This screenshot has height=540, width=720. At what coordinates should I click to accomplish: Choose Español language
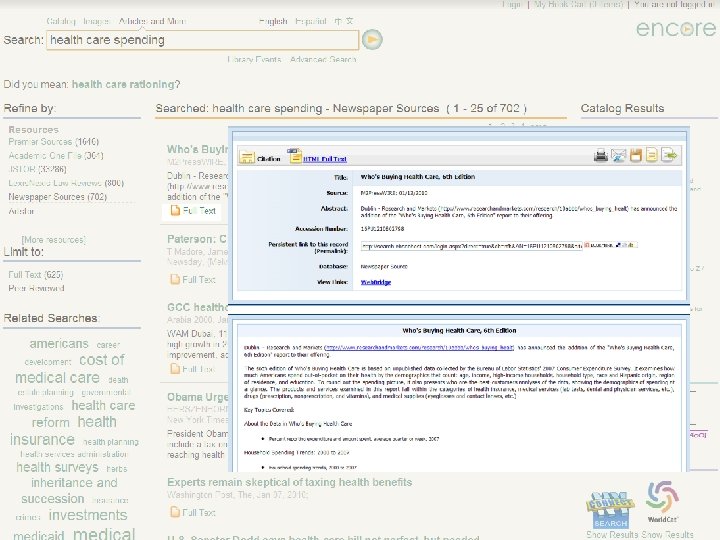pos(311,21)
